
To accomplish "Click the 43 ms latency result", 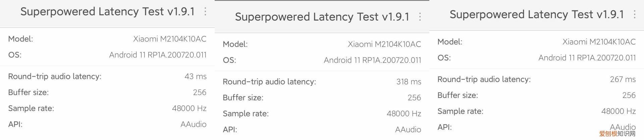I will click(x=196, y=76).
